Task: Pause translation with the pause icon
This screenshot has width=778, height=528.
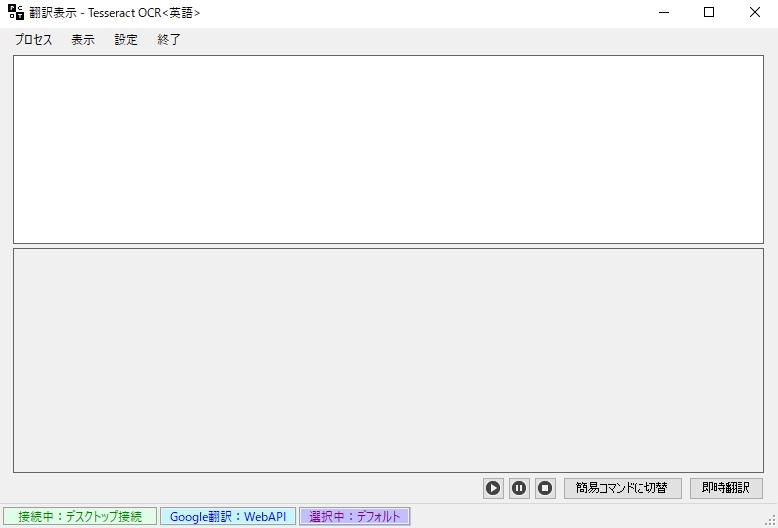Action: pyautogui.click(x=519, y=488)
